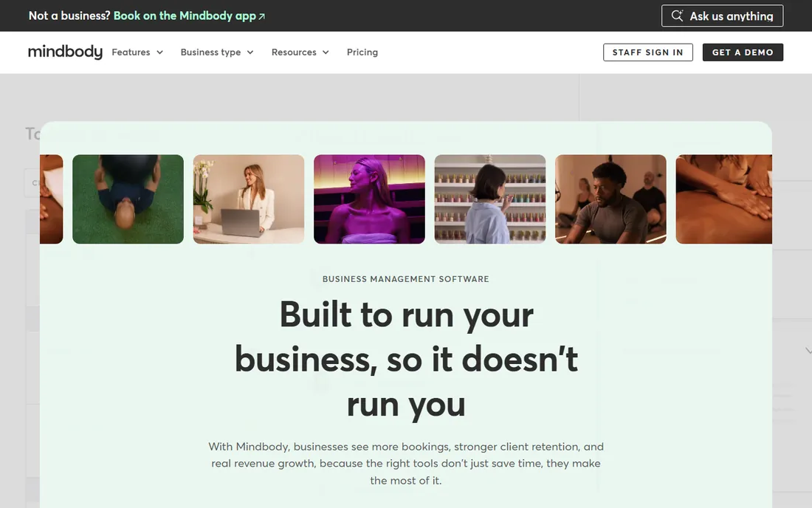Click the With Mindbody businesses see more paragraph

click(x=406, y=464)
